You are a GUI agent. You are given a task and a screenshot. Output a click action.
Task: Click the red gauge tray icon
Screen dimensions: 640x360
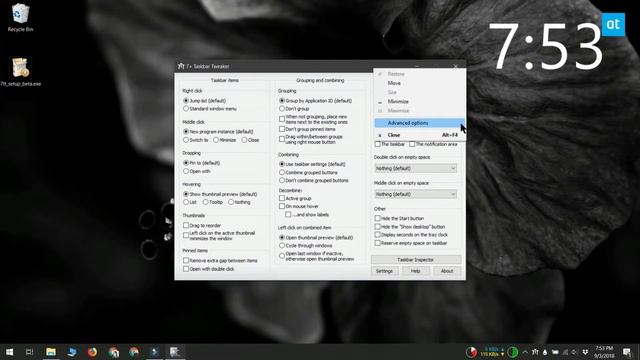pos(471,352)
